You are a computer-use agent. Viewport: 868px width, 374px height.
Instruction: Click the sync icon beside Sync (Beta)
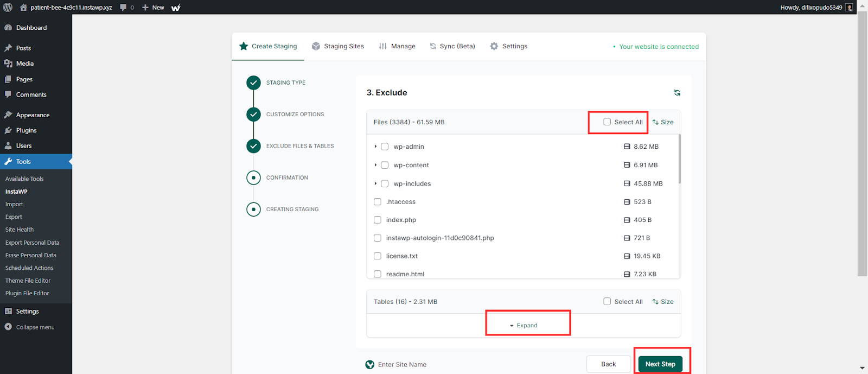(433, 46)
